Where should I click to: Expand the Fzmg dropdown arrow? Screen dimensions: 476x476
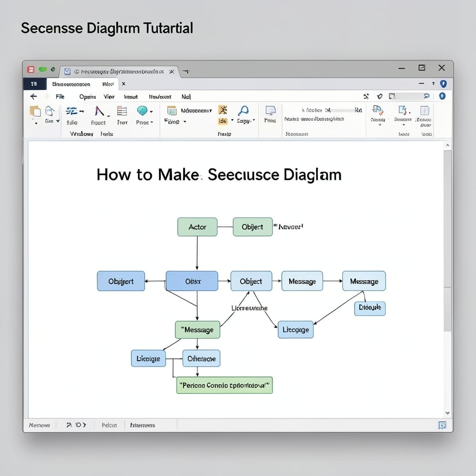pos(185,122)
